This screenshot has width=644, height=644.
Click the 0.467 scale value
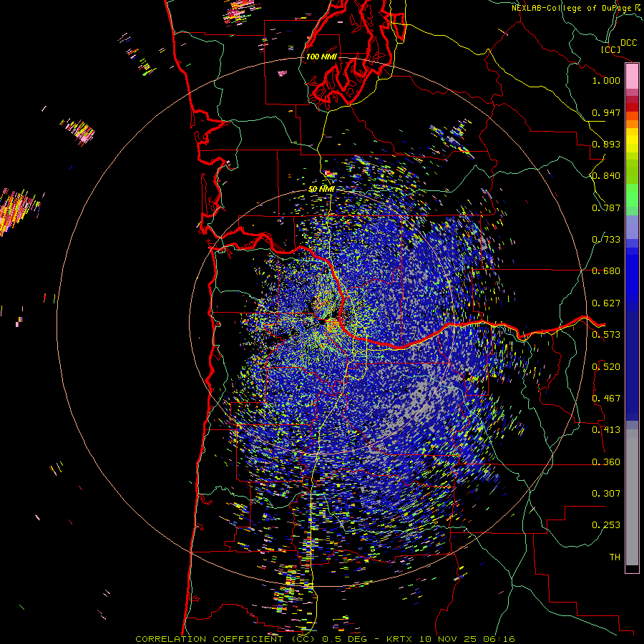[x=606, y=399]
